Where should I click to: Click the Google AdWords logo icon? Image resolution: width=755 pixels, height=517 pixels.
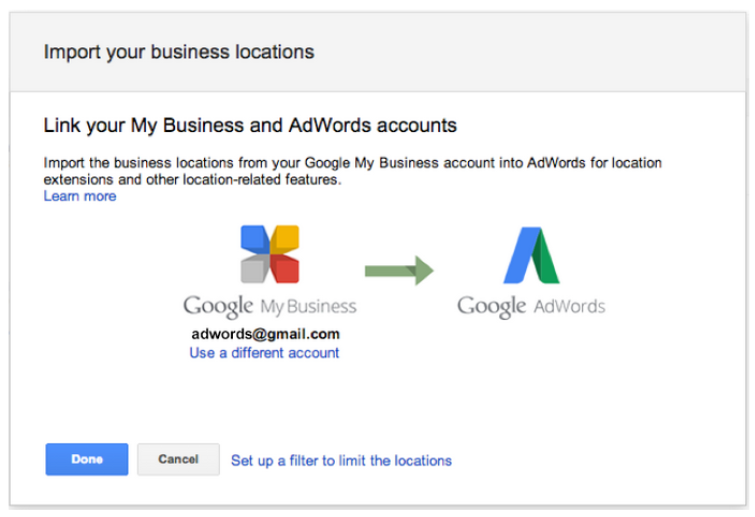tap(531, 256)
